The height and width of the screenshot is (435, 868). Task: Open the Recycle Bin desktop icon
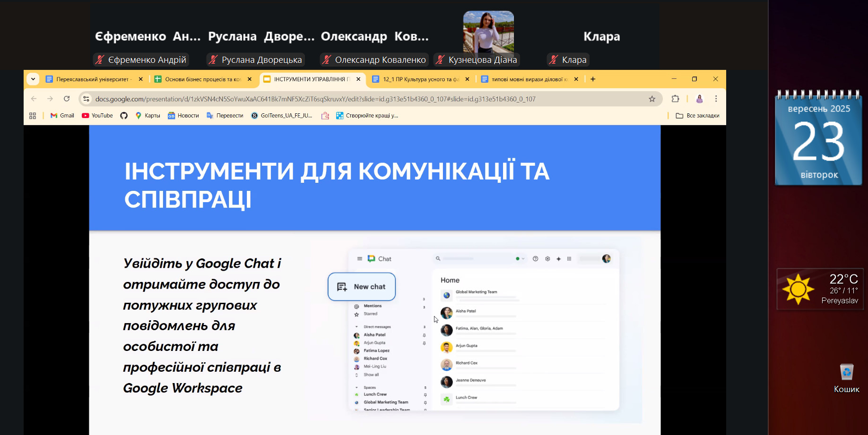(x=846, y=373)
